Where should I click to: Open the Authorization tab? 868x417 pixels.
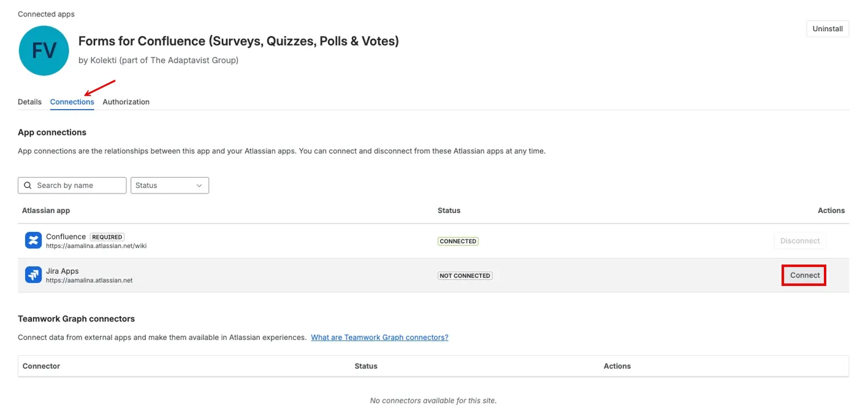point(126,102)
